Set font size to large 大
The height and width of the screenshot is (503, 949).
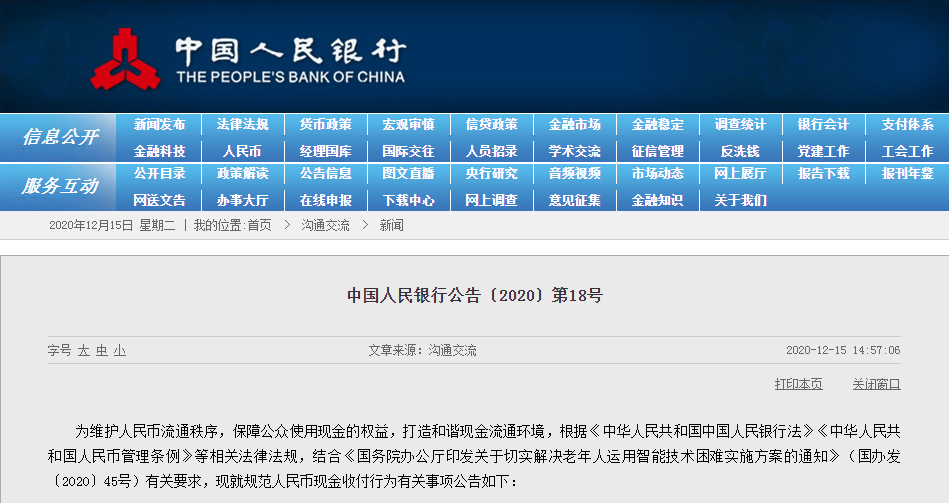point(84,351)
